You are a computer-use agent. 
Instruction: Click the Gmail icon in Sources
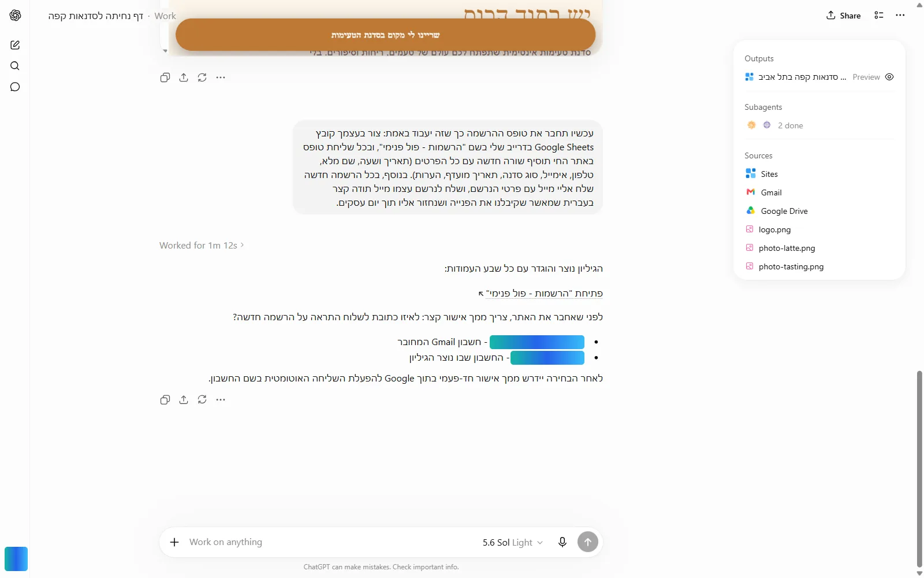pos(751,192)
